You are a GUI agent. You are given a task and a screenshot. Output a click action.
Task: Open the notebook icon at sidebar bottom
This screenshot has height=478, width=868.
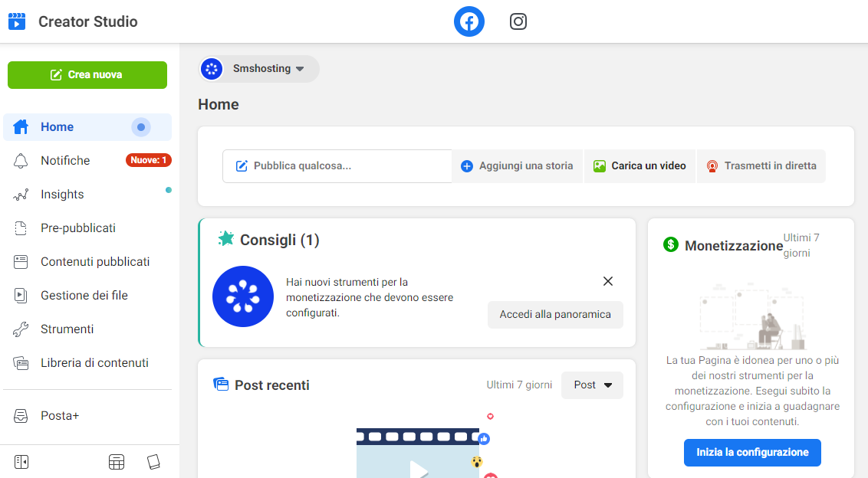coord(153,462)
